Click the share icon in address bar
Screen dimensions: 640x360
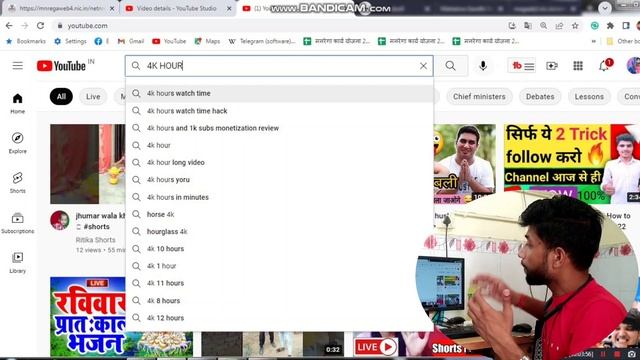click(560, 26)
